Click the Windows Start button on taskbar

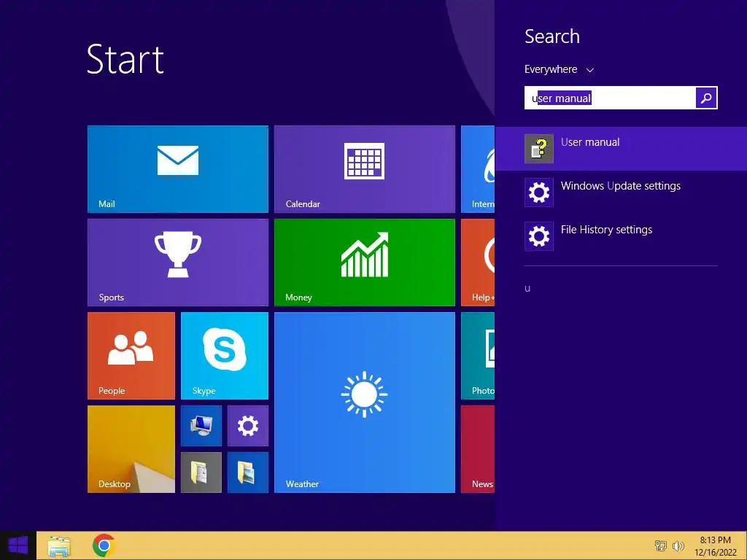coord(18,545)
